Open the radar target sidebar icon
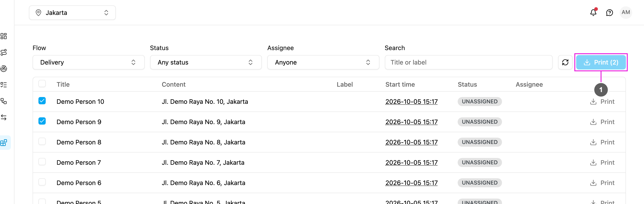Screen dimensions: 644x204 [x=4, y=69]
